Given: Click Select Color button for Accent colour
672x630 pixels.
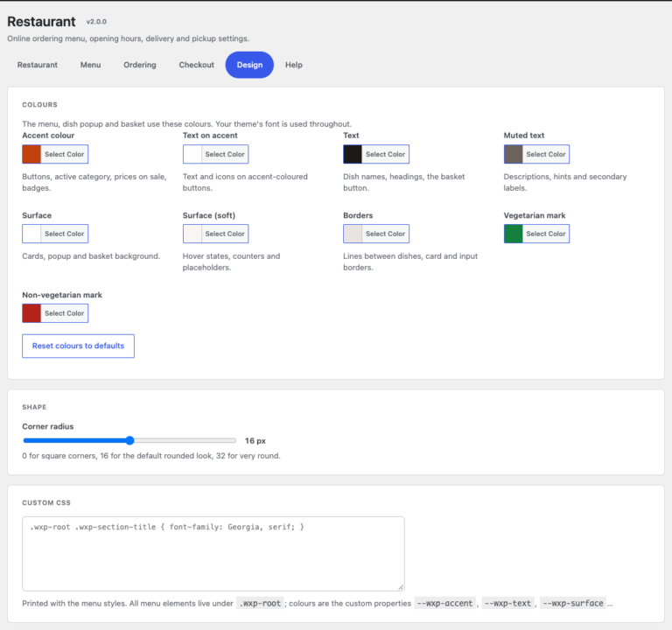Looking at the screenshot, I should pos(64,154).
